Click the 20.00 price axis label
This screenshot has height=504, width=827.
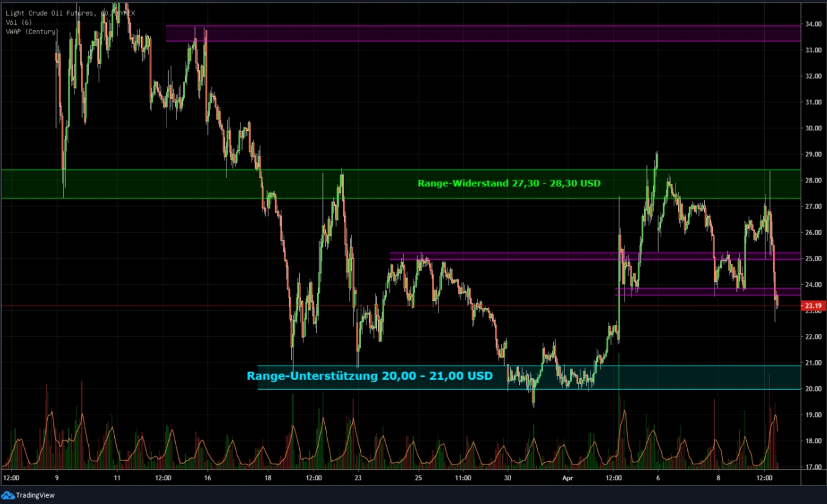pos(813,389)
